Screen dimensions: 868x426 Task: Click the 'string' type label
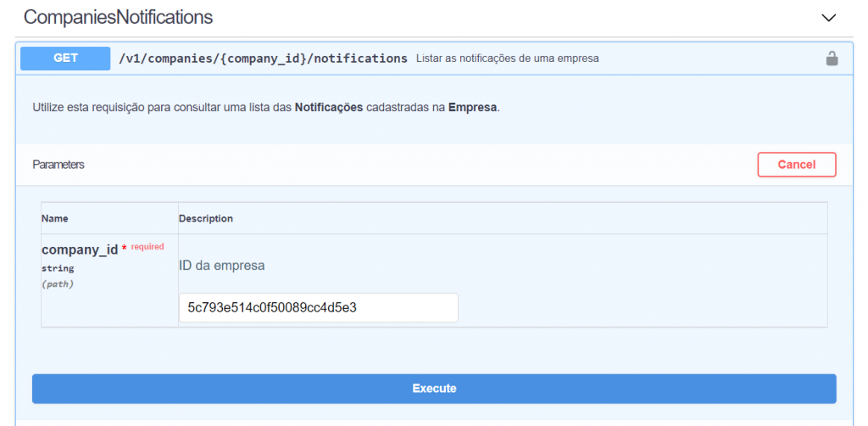[58, 268]
